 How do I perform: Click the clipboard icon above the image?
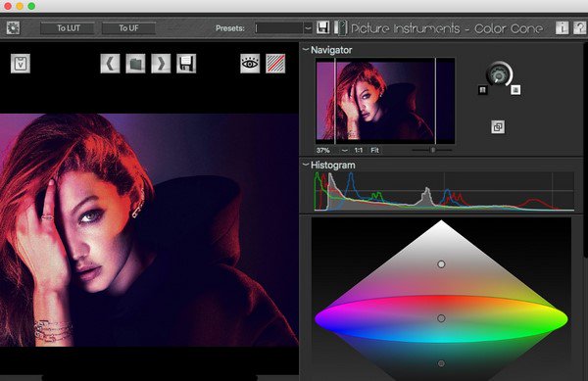tap(21, 64)
